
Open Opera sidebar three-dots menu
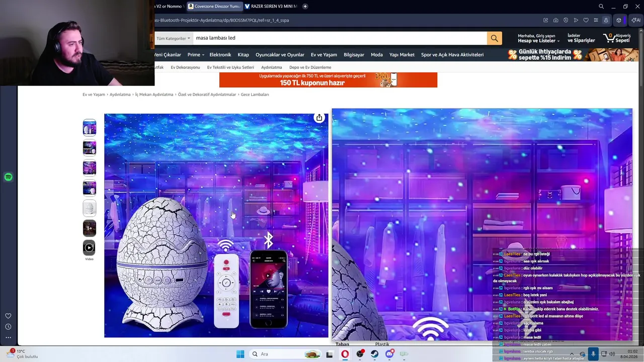[8, 337]
